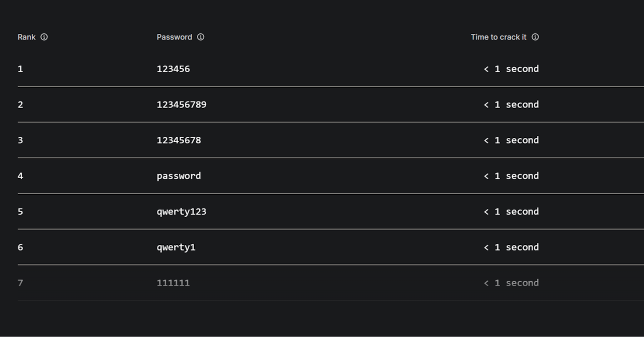Click the Time to crack it header
The width and height of the screenshot is (644, 337).
[499, 37]
